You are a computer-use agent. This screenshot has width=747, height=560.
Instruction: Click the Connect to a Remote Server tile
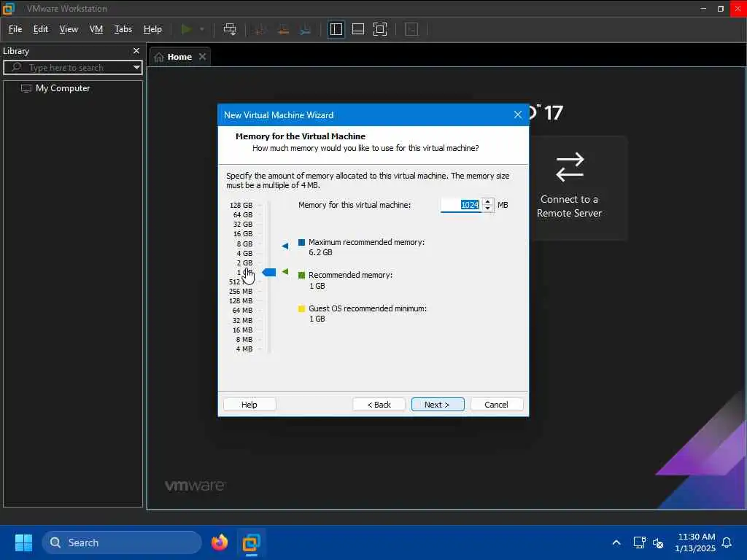(x=578, y=188)
